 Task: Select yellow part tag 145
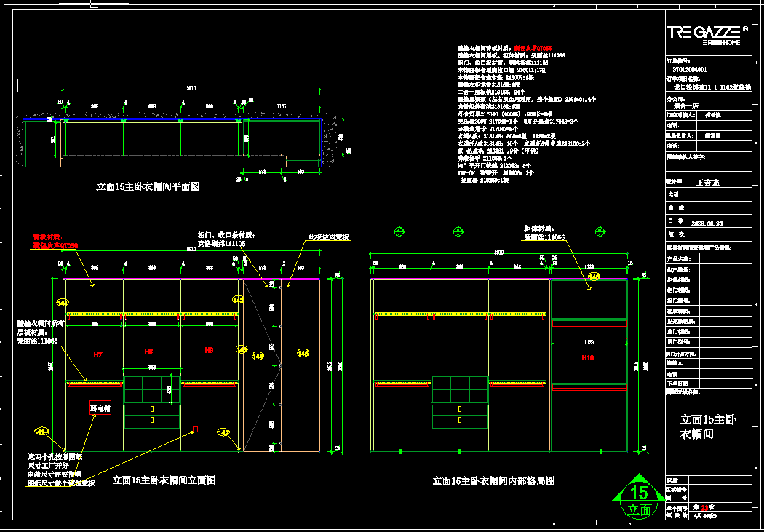click(x=303, y=353)
